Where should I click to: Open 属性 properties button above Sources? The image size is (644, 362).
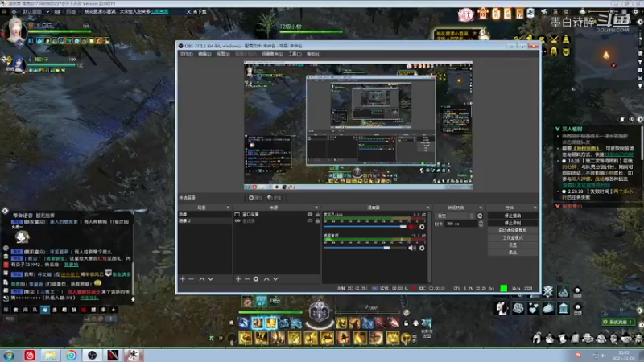coord(255,198)
